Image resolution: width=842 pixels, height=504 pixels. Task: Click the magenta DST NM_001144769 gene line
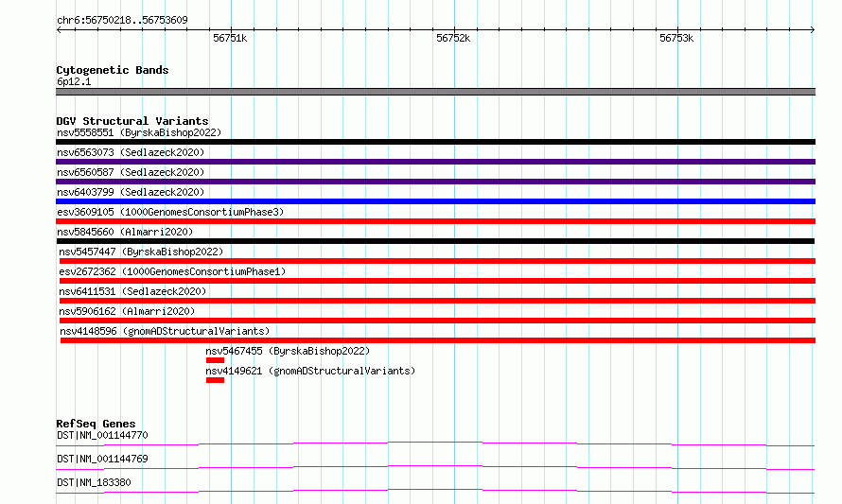coord(435,467)
